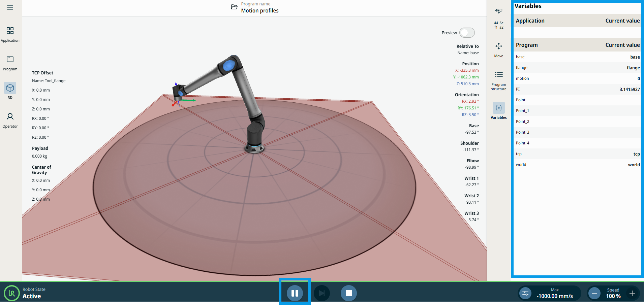Click the robot connection status icon
The height and width of the screenshot is (305, 644).
pyautogui.click(x=498, y=11)
